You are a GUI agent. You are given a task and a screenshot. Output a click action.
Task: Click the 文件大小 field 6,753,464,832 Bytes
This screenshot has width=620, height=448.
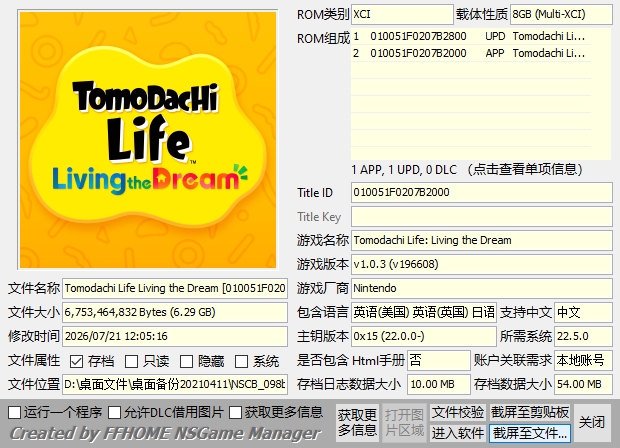(175, 312)
